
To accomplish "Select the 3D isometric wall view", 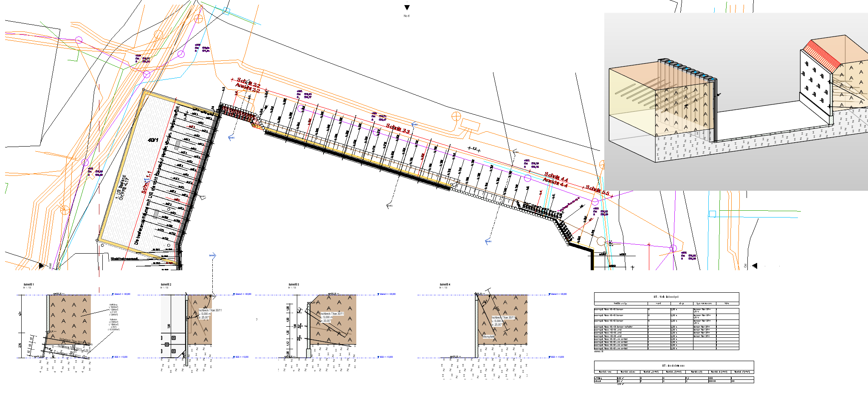I will pyautogui.click(x=736, y=102).
